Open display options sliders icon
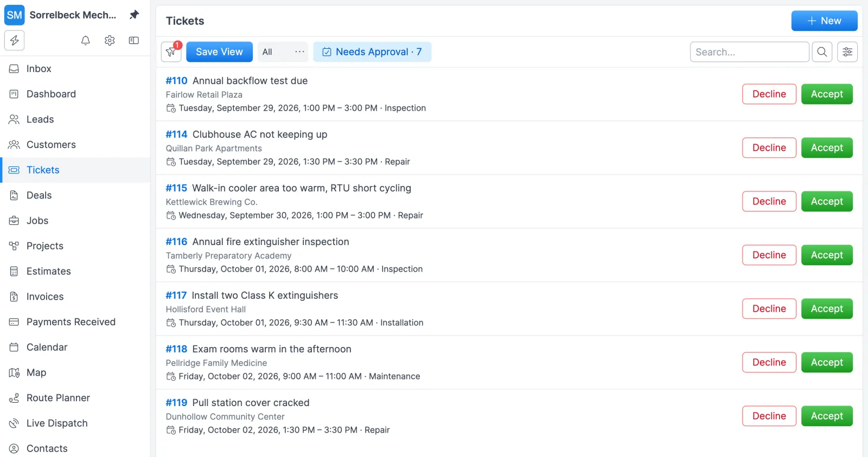This screenshot has width=868, height=457. [x=847, y=52]
